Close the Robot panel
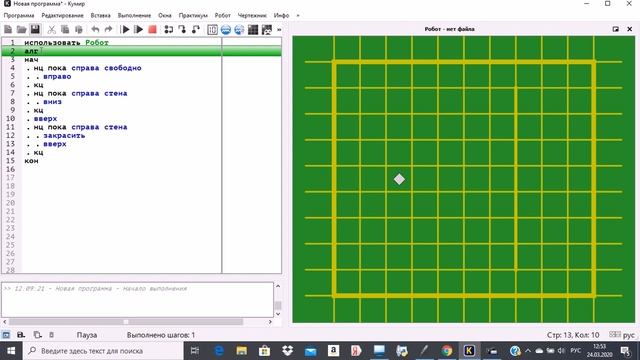Viewport: 640px width, 360px height. coord(629,29)
